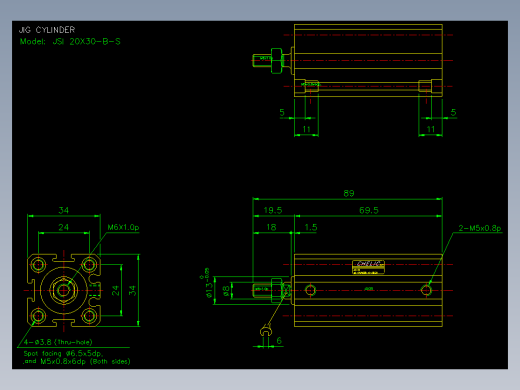Select the top-left mounting hole in front view
520x390 pixels.
[x=38, y=265]
